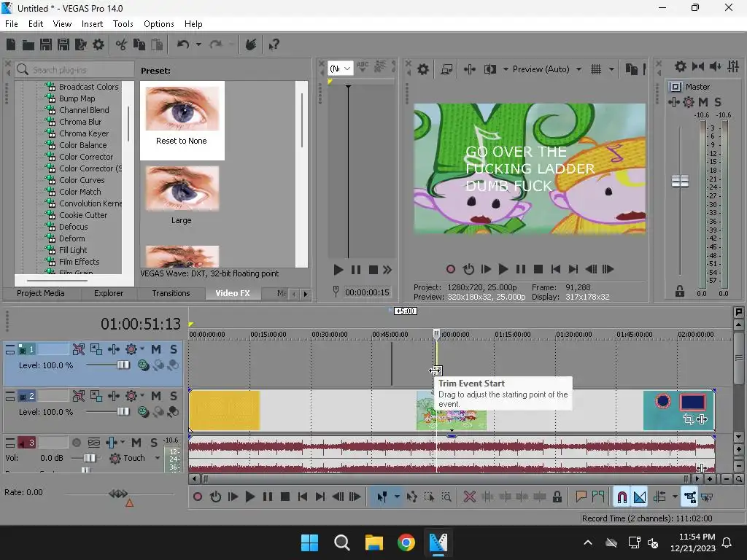Switch to Transitions tab
The height and width of the screenshot is (560, 747).
171,293
